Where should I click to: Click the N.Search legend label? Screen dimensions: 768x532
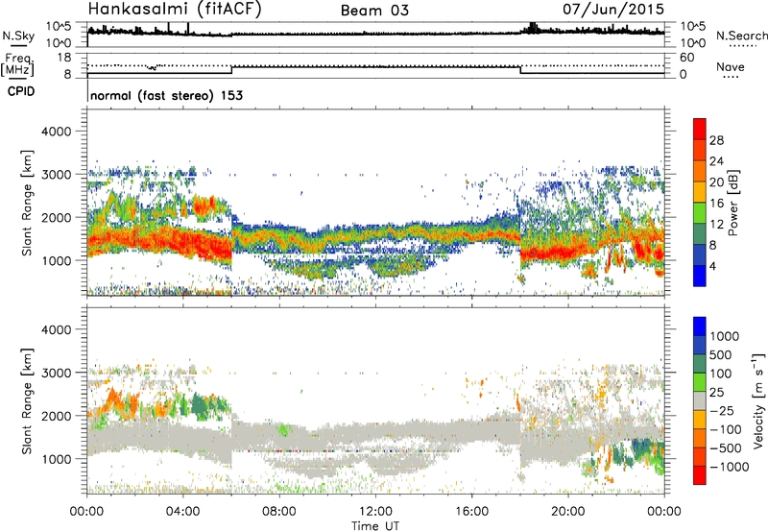pos(742,36)
